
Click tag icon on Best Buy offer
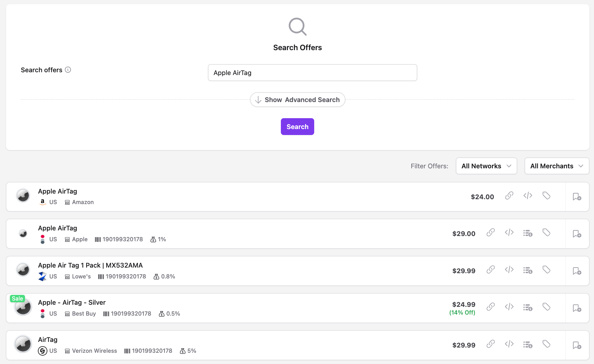[x=546, y=307]
